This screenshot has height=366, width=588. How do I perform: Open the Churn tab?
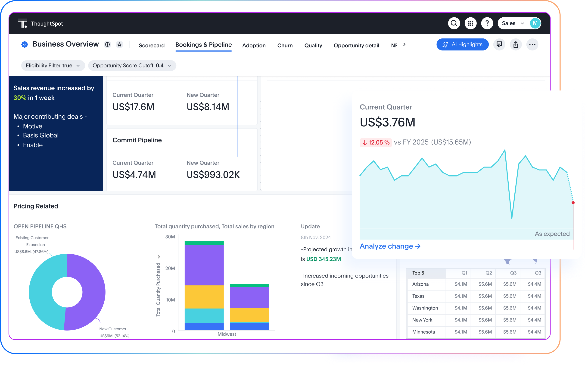coord(285,45)
